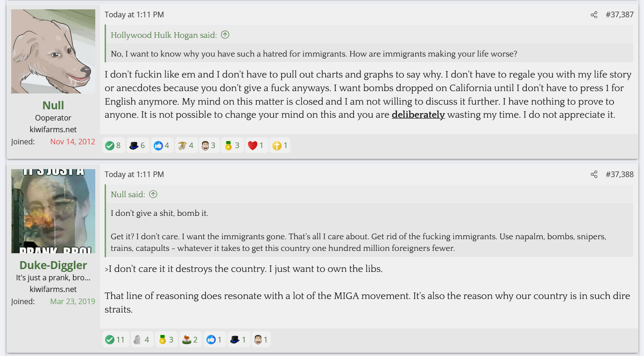Click the eagle emblem reaction with count 4
The width and height of the screenshot is (644, 356).
pos(186,146)
